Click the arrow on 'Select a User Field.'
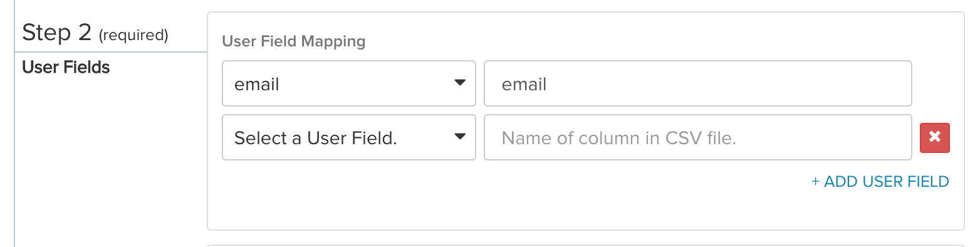The image size is (980, 247). coord(460,137)
